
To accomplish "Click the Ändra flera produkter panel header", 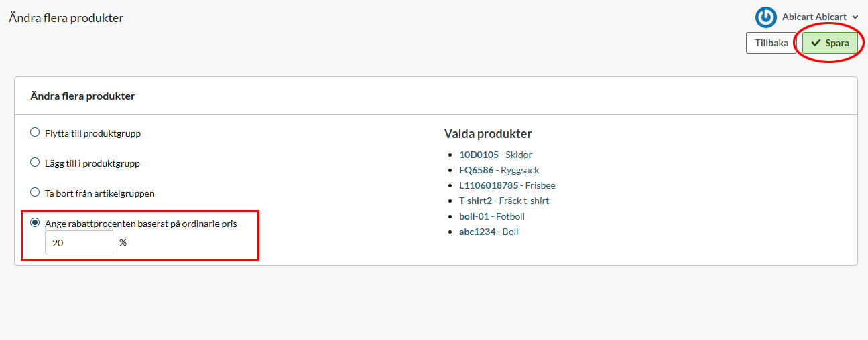I will (x=82, y=96).
